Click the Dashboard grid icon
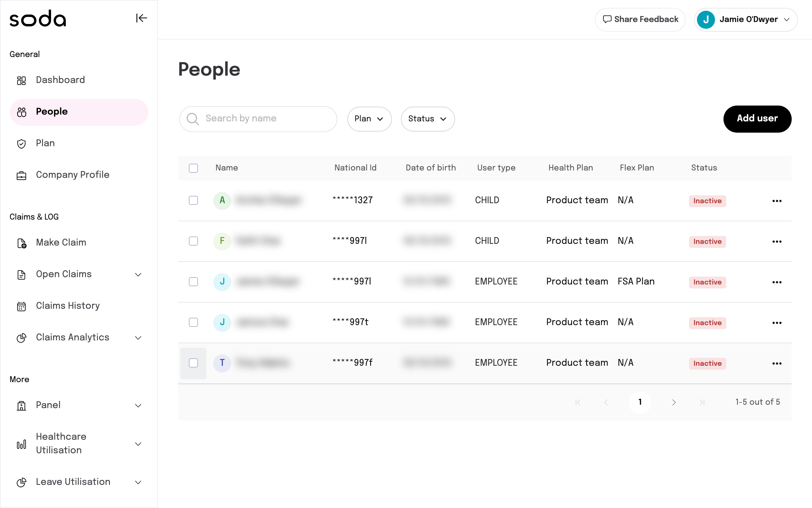This screenshot has height=508, width=812. (x=21, y=80)
